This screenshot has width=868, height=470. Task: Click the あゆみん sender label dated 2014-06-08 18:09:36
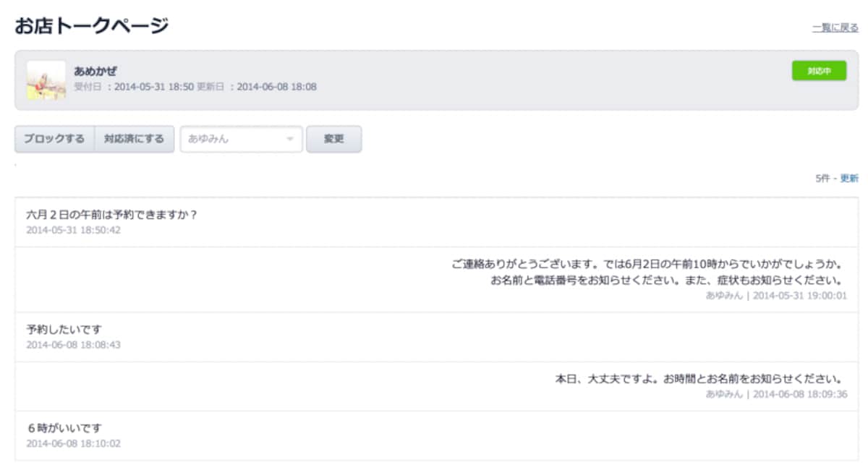tap(724, 394)
